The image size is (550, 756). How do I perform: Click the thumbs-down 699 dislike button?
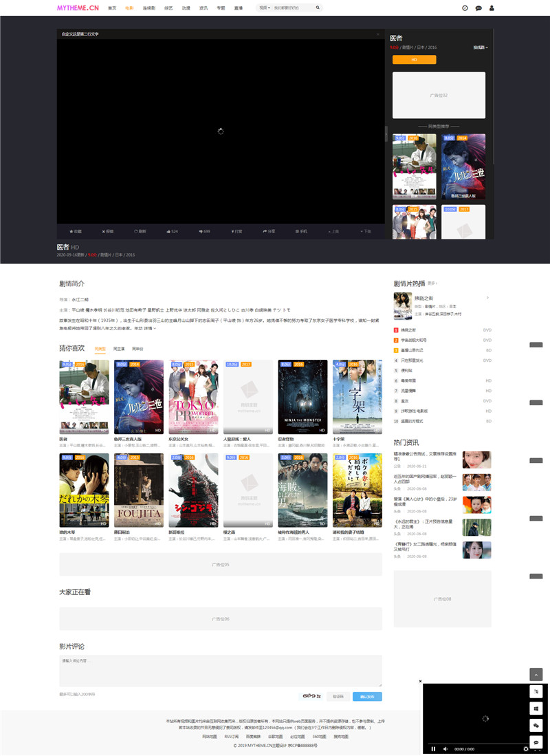point(204,231)
